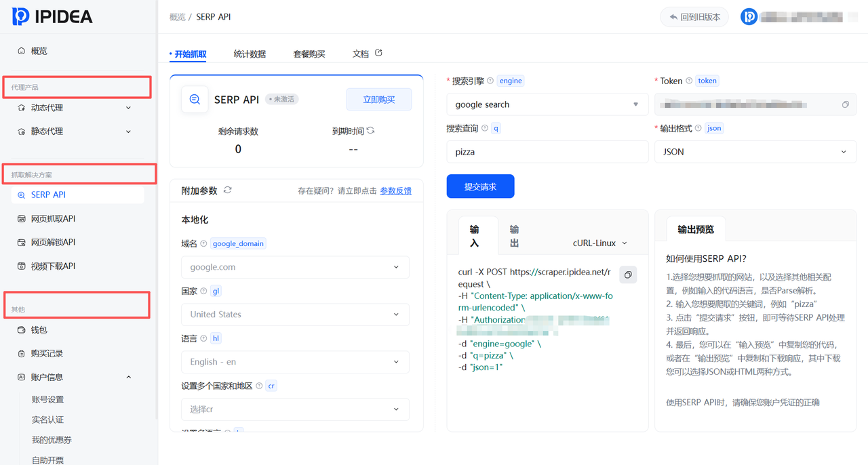868x465 pixels.
Task: Click the user avatar icon
Action: [749, 17]
